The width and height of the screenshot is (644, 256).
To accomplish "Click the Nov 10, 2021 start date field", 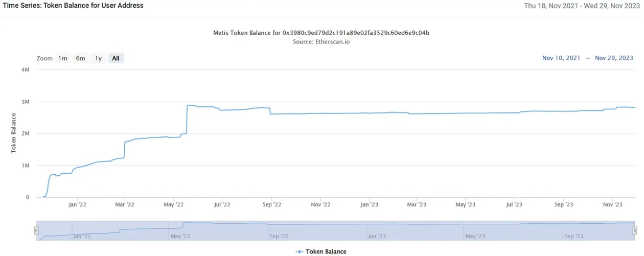I will [x=561, y=58].
